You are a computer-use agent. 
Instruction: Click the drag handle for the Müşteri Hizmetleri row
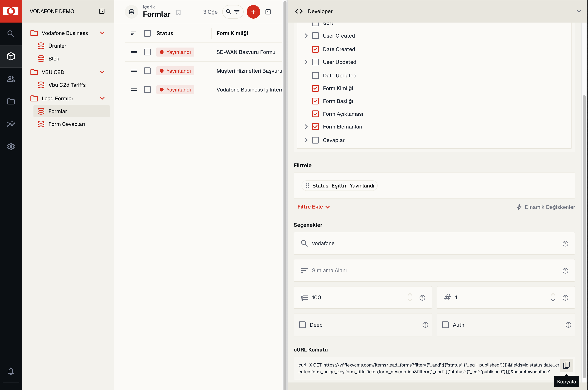(134, 71)
